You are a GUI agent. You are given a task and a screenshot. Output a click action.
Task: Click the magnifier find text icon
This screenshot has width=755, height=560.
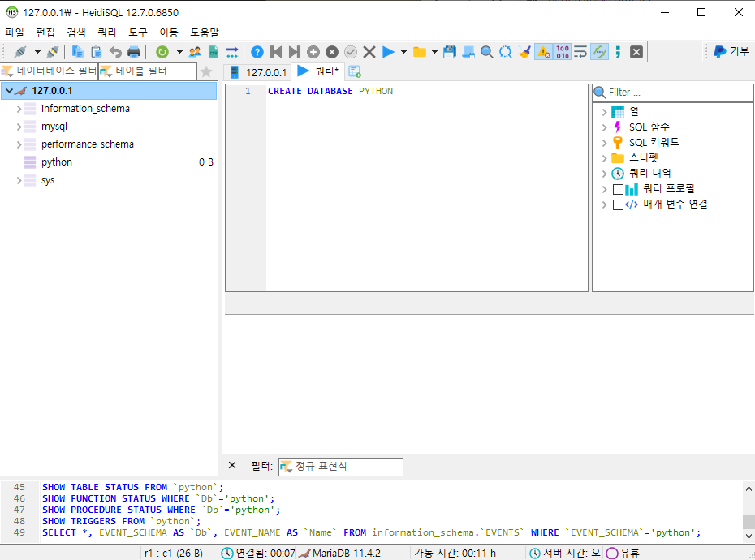487,51
